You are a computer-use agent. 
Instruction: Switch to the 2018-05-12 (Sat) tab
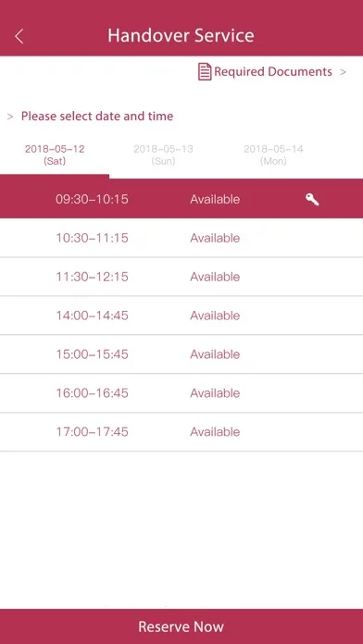[55, 155]
